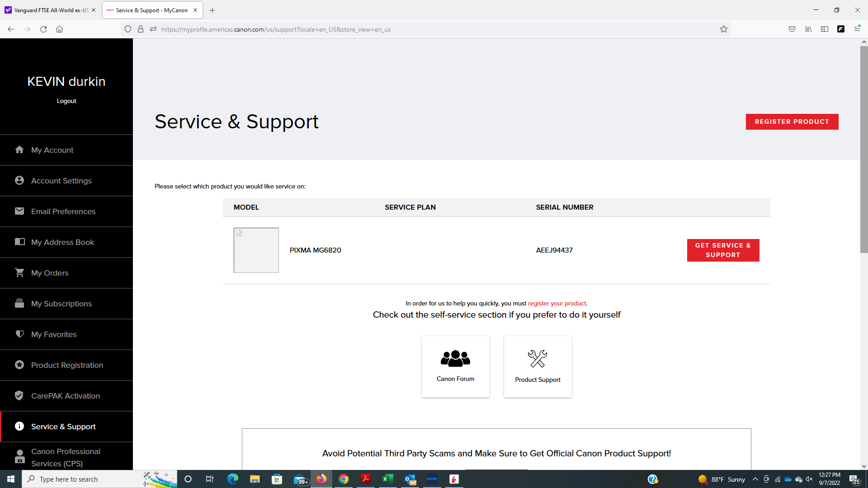This screenshot has height=488, width=868.
Task: Click the My Orders cart icon
Action: coord(19,272)
